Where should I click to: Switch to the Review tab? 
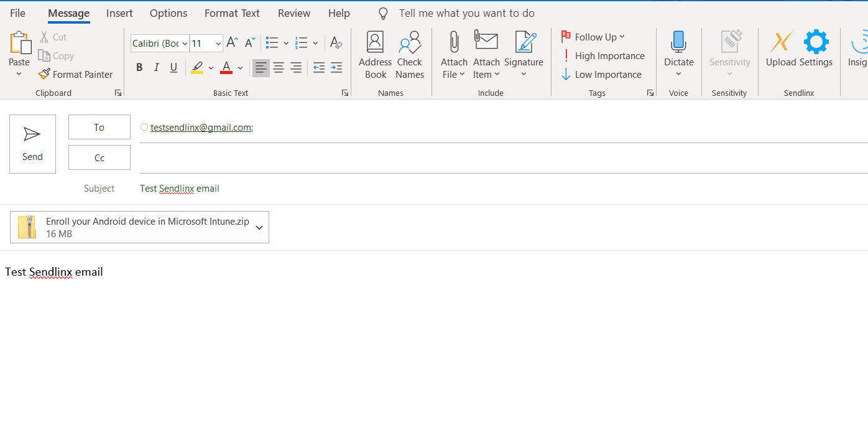(294, 13)
